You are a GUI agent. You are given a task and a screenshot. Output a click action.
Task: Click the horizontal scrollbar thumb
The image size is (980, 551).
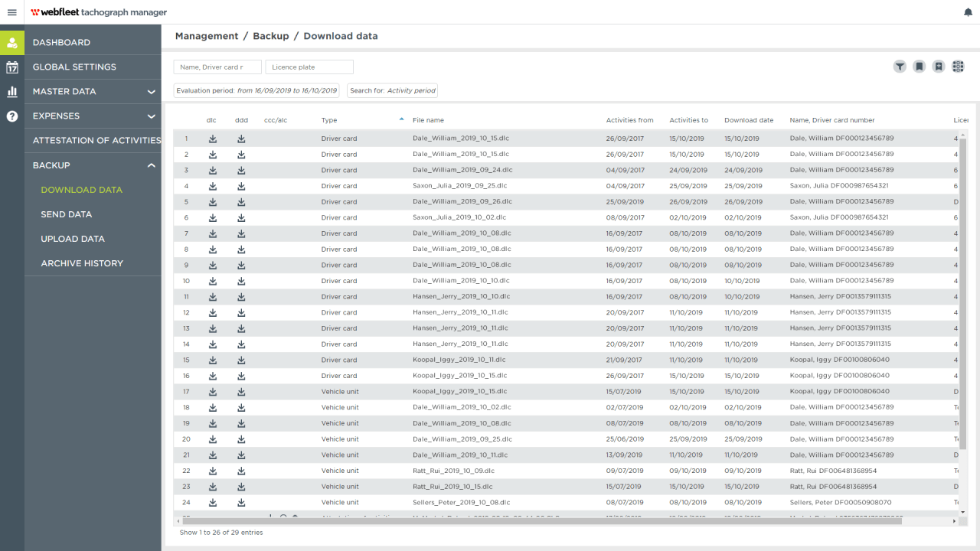[x=541, y=521]
